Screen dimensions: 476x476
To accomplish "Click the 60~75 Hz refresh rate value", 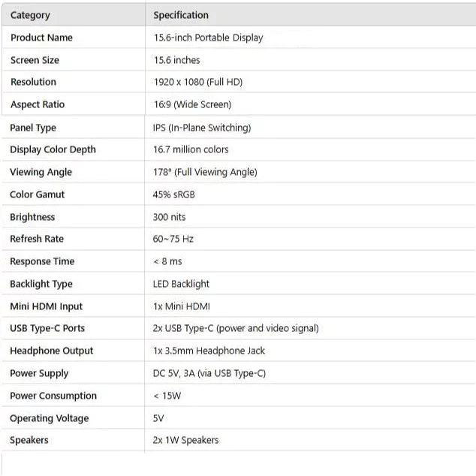I will pos(173,239).
